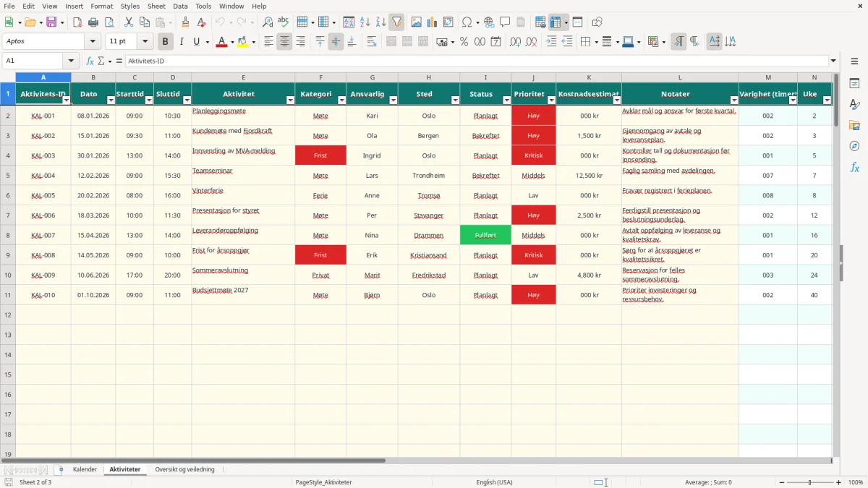Toggle Italic formatting
This screenshot has width=868, height=488.
point(181,42)
